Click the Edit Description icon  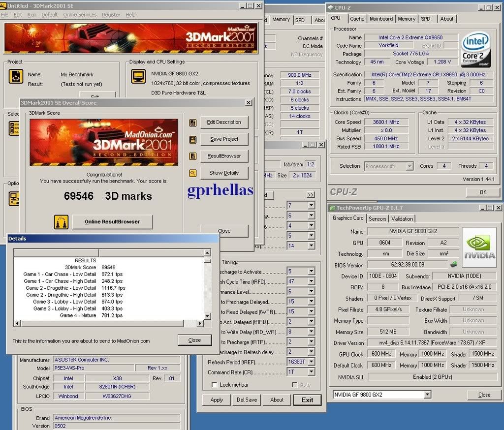(192, 123)
